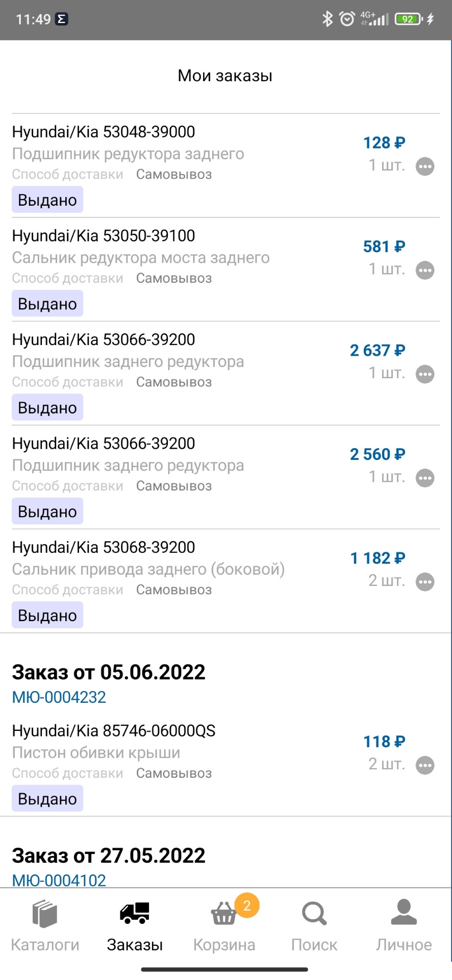Open more options for 53048-39000 item
Image resolution: width=452 pixels, height=980 pixels.
click(x=425, y=166)
